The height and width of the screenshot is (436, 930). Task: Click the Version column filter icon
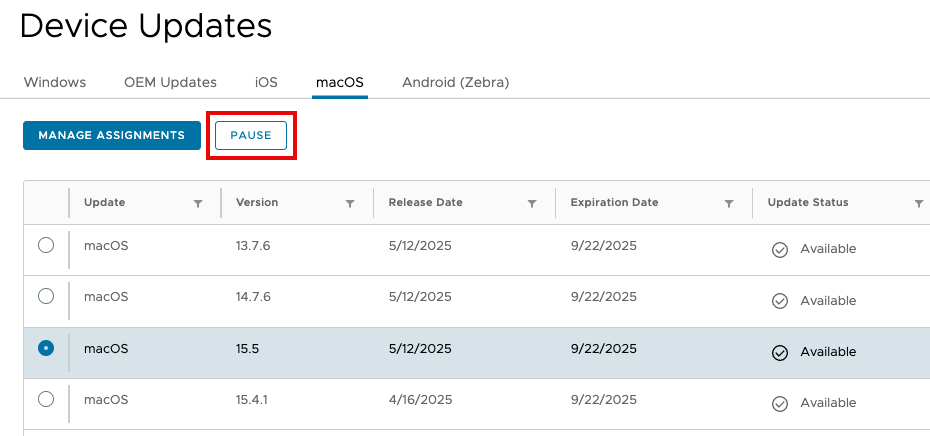350,203
